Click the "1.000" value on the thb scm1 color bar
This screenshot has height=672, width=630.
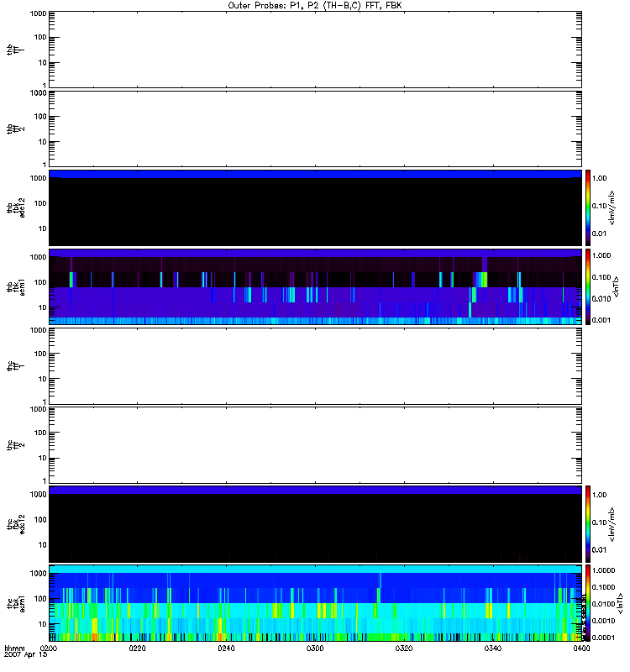point(601,255)
